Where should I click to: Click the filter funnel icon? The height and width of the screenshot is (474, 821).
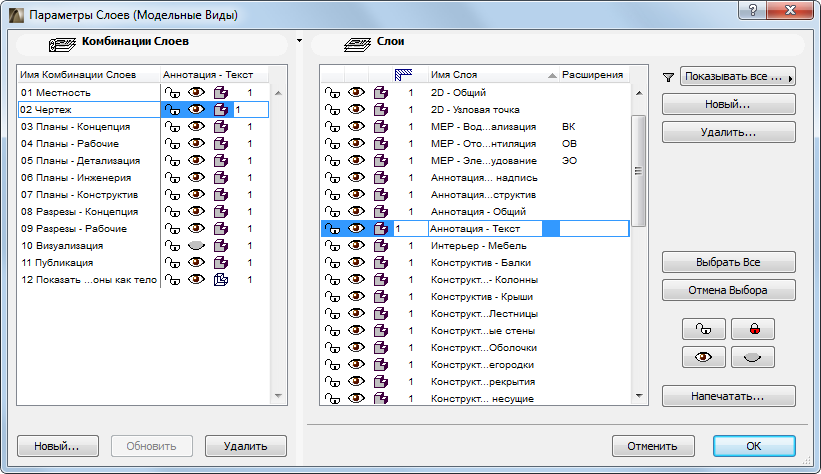(668, 77)
